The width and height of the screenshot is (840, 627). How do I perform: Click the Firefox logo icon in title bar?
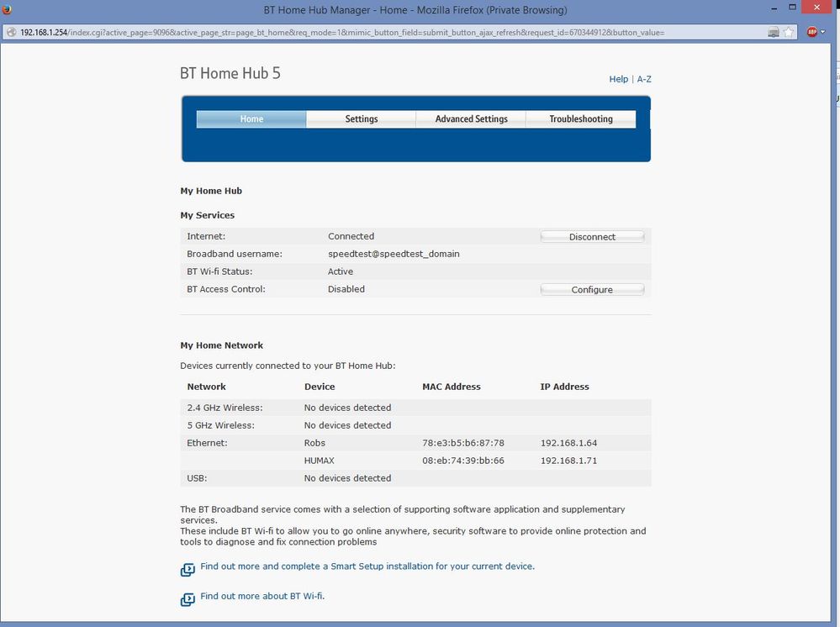click(x=7, y=9)
